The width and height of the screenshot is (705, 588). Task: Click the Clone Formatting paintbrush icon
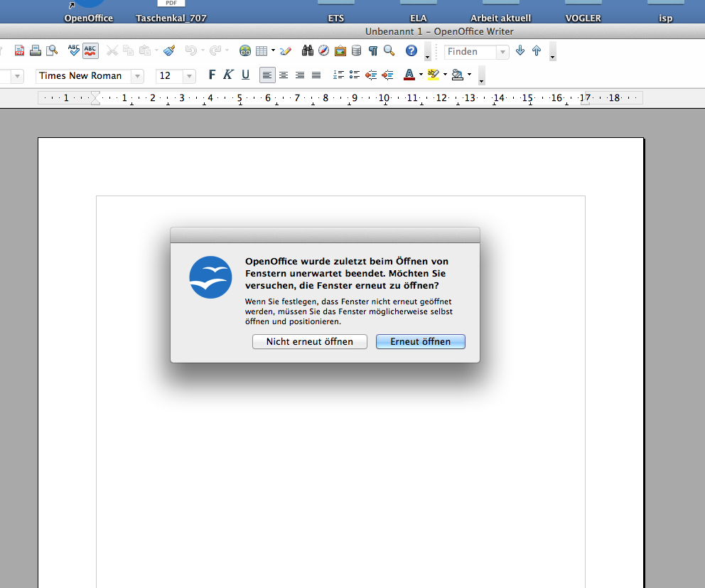pyautogui.click(x=168, y=50)
